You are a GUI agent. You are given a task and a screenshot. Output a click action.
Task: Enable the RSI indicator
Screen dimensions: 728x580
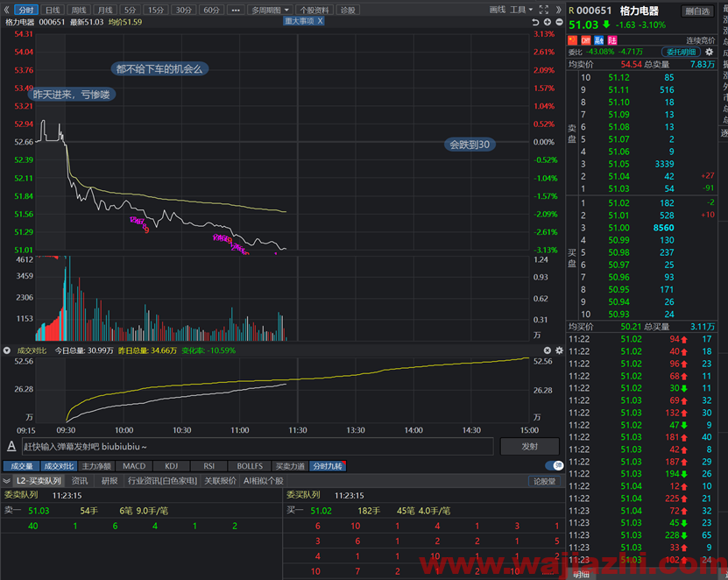tap(209, 466)
